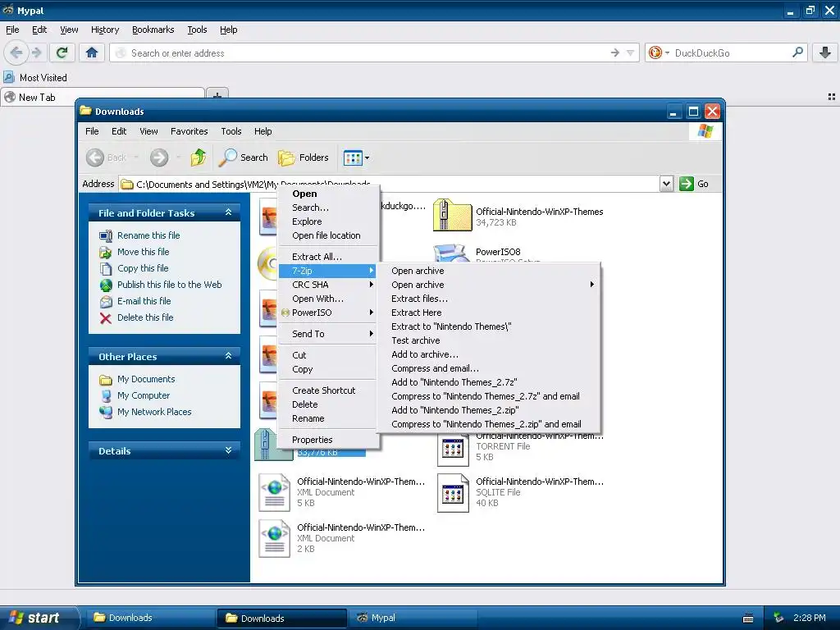The width and height of the screenshot is (840, 630).
Task: Switch to Mypal taskbar button
Action: pos(413,618)
